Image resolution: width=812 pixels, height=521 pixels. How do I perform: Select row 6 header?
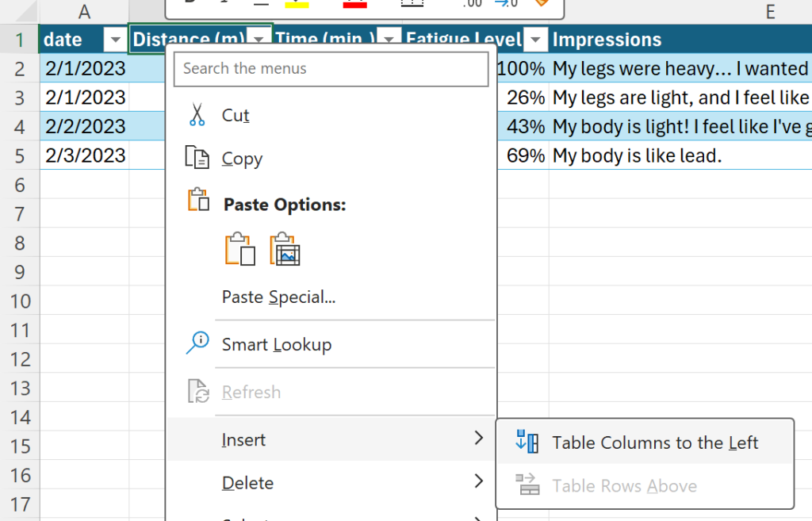click(x=20, y=184)
